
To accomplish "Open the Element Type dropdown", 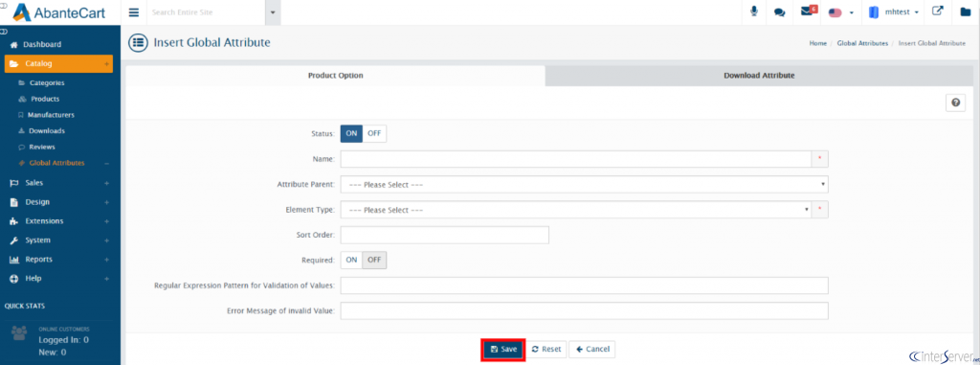I will point(575,210).
